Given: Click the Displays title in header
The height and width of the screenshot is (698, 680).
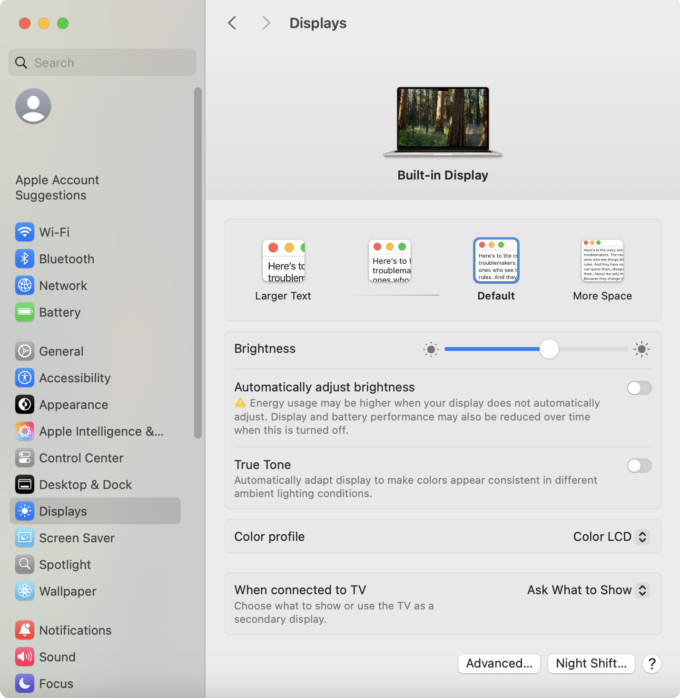Looking at the screenshot, I should click(x=318, y=23).
